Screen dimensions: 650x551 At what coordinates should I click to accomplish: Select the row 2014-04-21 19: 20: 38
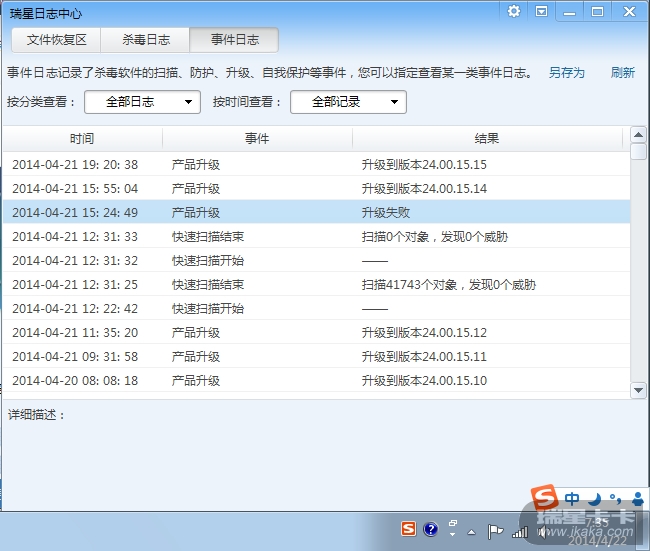tap(317, 165)
